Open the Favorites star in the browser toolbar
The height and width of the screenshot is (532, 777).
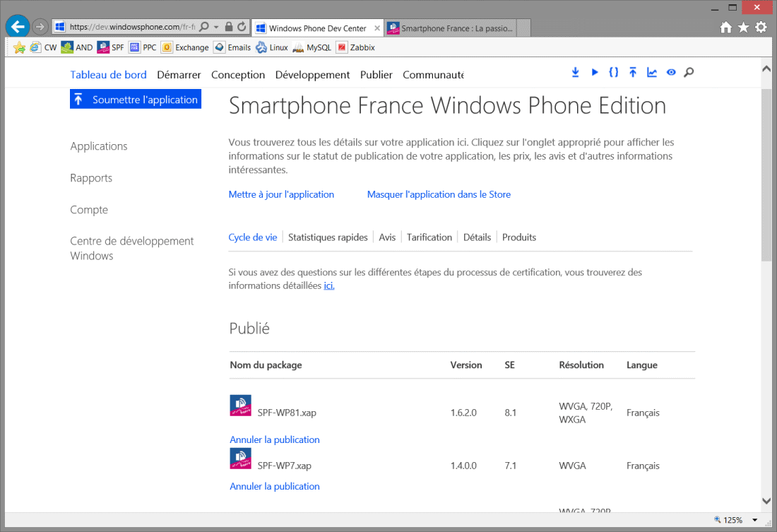pos(743,28)
